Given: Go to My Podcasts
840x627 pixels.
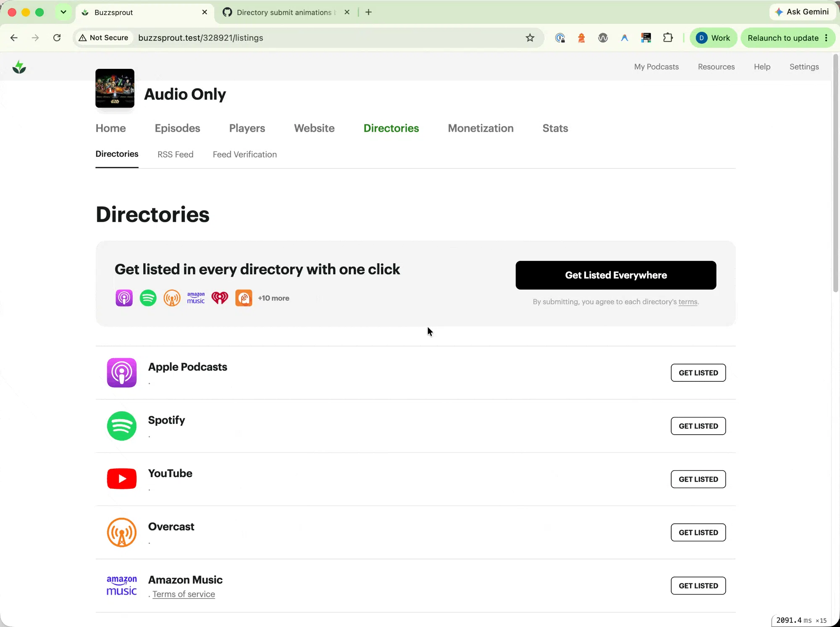Looking at the screenshot, I should (656, 67).
